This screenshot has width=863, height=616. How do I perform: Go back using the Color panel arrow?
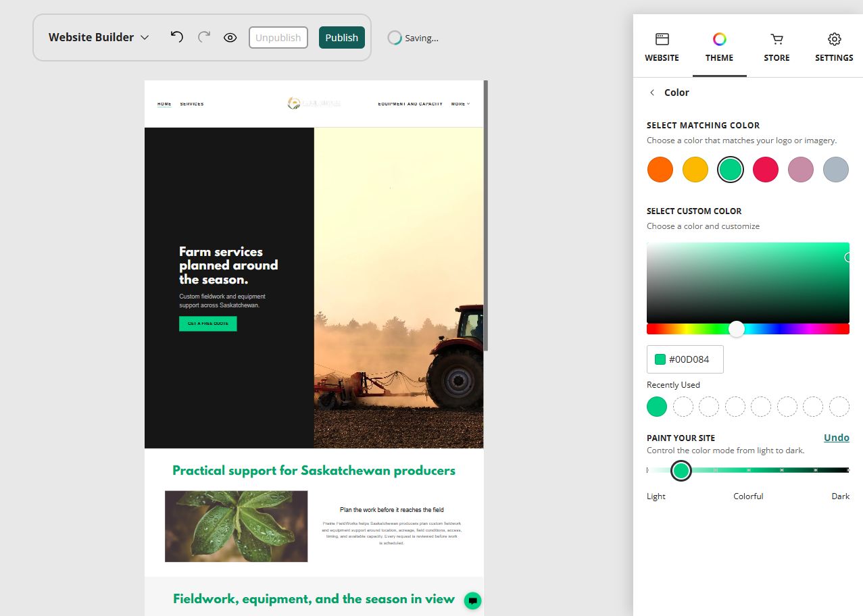coord(652,93)
